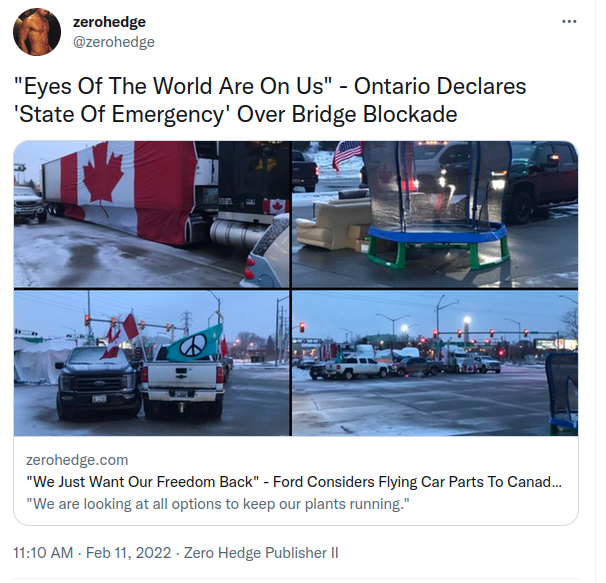Click the peace sign flag on pickup
606x583 pixels.
194,344
